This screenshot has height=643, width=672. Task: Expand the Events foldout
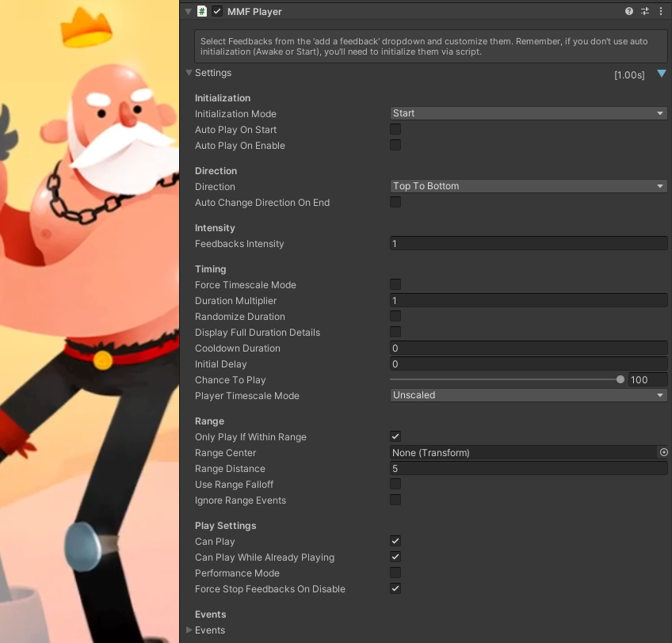pos(189,630)
